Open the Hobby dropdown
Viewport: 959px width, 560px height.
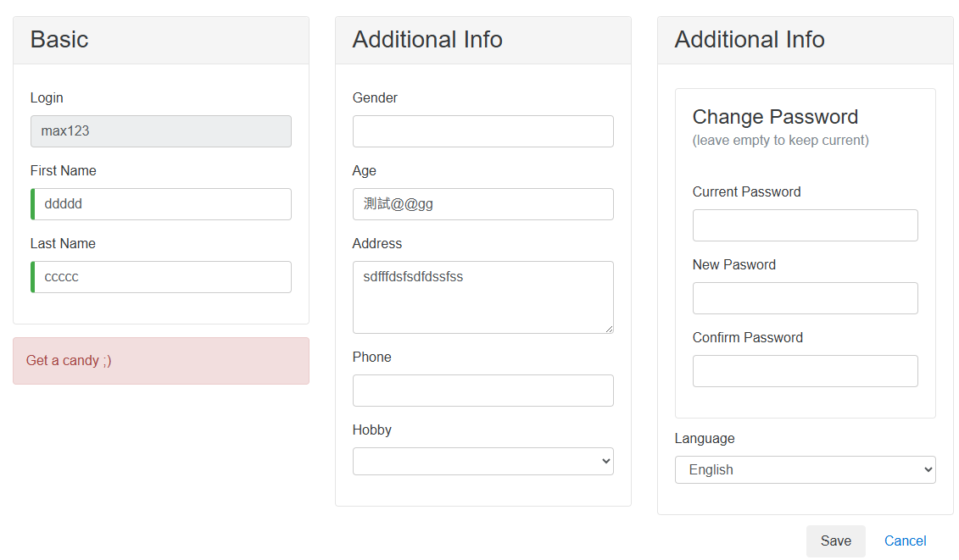(x=482, y=462)
